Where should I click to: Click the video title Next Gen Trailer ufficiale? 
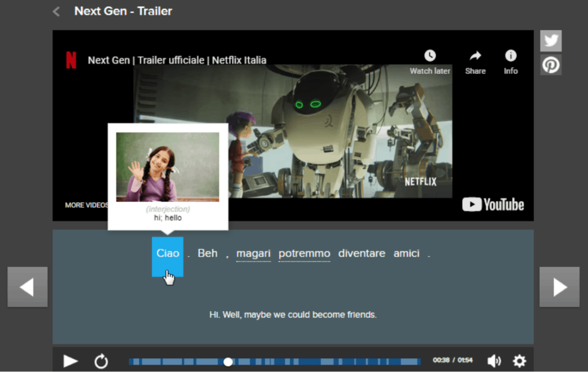pyautogui.click(x=177, y=60)
